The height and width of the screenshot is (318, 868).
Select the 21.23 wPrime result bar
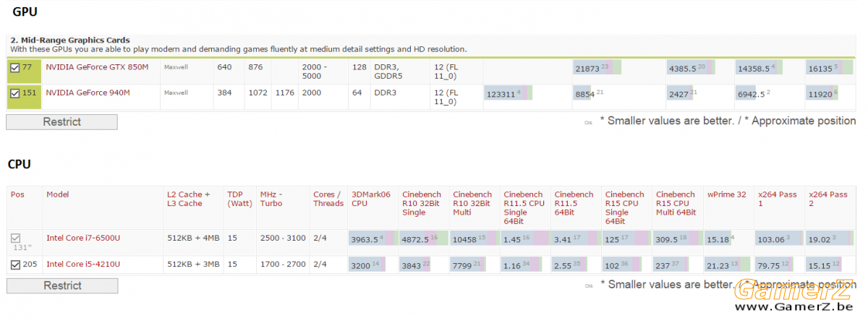click(727, 265)
